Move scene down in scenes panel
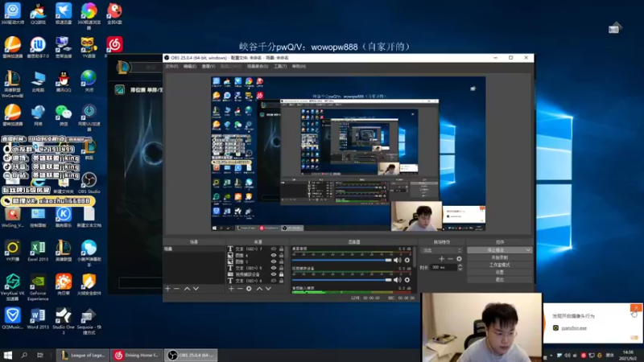Viewport: 644px width, 362px height. [x=196, y=289]
